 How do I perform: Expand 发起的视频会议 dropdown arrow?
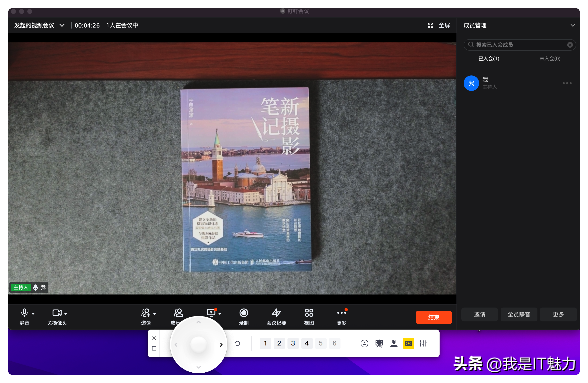(63, 25)
